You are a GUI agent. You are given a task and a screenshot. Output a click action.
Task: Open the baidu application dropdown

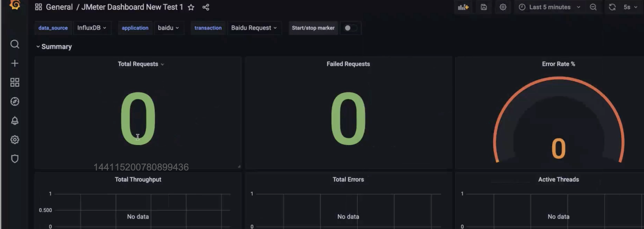169,28
